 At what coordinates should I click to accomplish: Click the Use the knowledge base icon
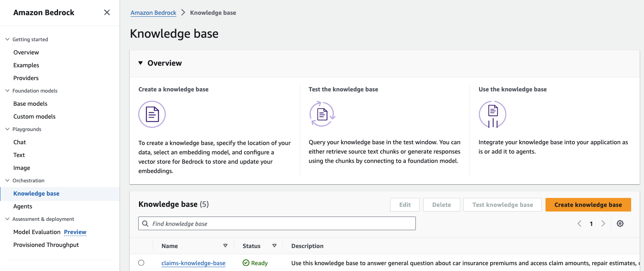pos(493,114)
